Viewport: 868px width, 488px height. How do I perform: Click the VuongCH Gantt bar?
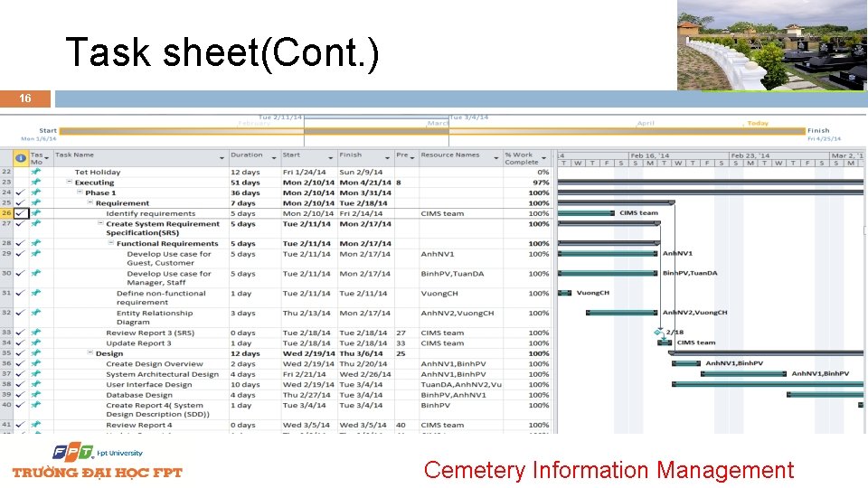pyautogui.click(x=564, y=293)
